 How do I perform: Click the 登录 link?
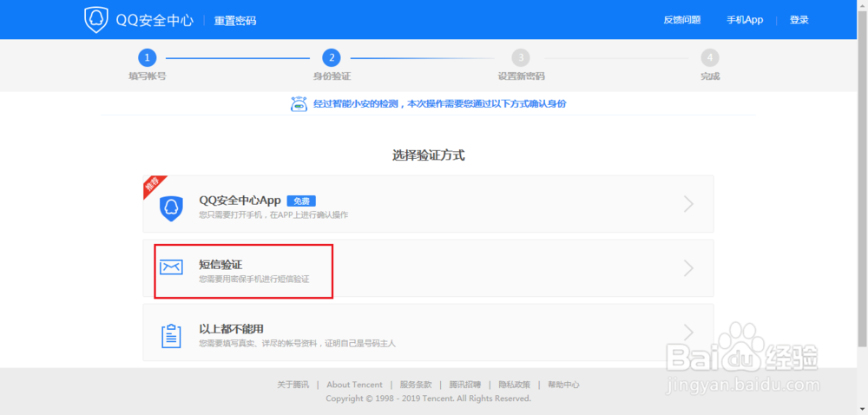[799, 20]
